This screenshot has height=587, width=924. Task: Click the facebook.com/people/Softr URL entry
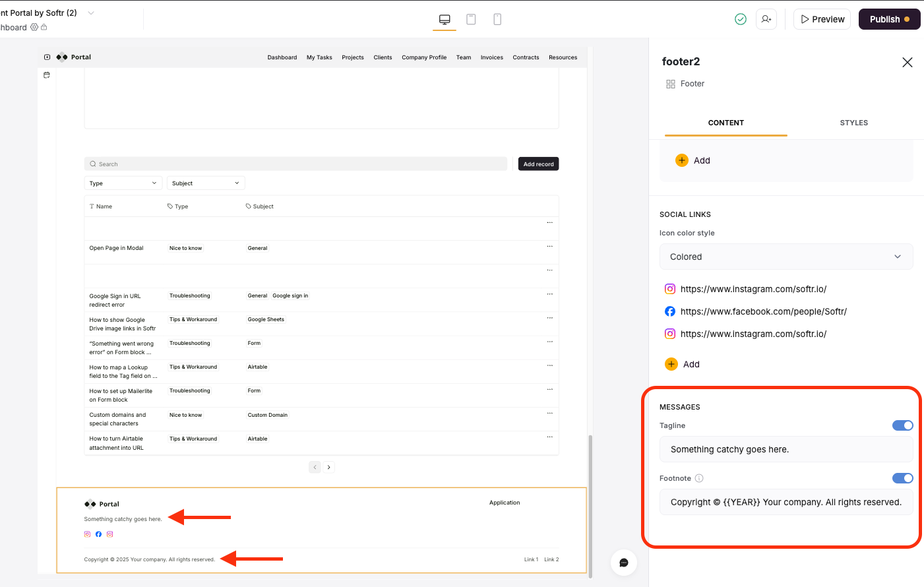(x=764, y=311)
